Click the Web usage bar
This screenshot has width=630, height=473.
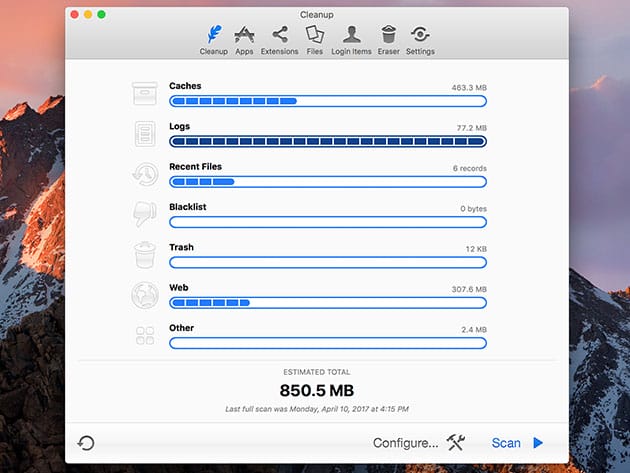point(328,302)
